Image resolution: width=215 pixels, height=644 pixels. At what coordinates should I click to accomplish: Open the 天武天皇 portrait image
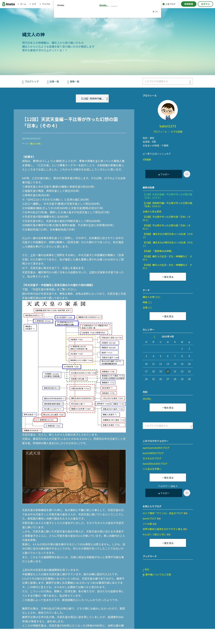(x=74, y=476)
